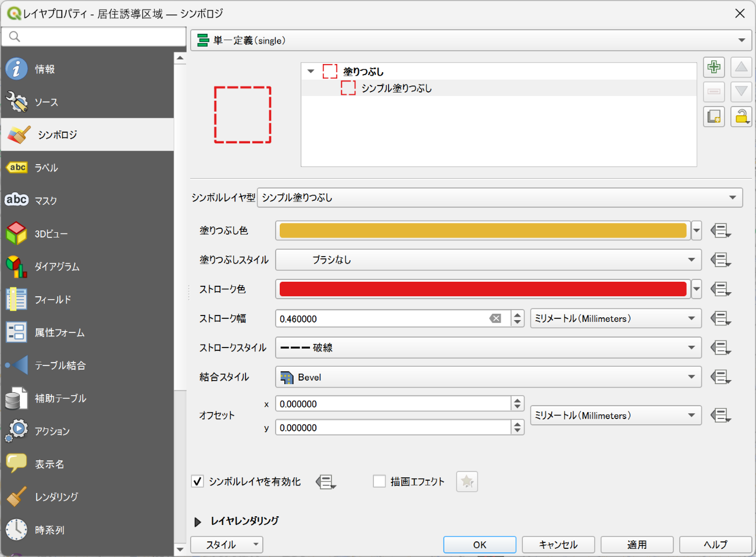Switch to the ラベル tab in sidebar
This screenshot has height=557, width=756.
pos(47,168)
